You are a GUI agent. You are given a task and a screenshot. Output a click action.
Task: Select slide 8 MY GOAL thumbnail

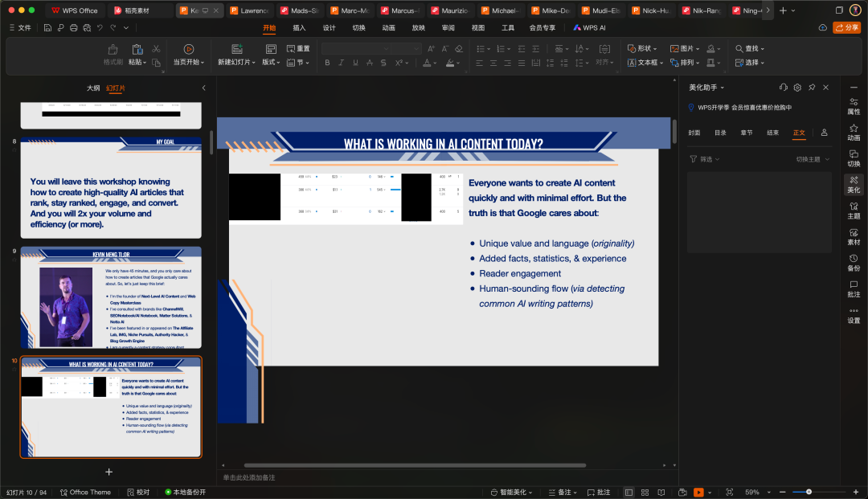(x=111, y=187)
